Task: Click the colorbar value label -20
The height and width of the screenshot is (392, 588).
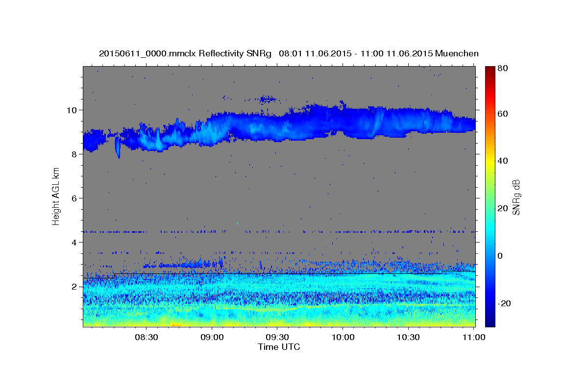Action: 504,303
